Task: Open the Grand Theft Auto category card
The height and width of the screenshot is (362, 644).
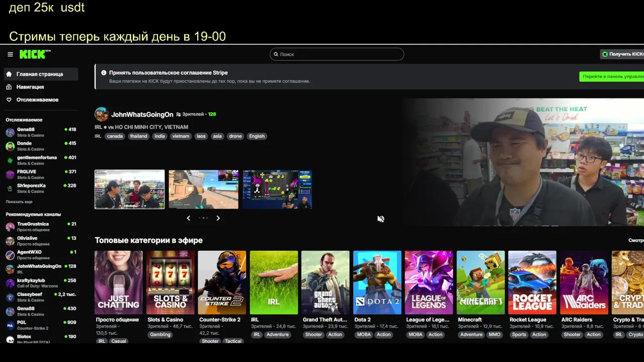Action: tap(326, 283)
